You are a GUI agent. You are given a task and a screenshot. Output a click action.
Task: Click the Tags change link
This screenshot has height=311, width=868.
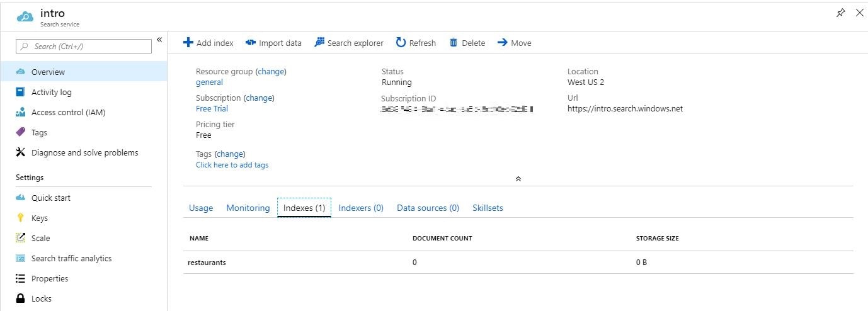tap(230, 154)
